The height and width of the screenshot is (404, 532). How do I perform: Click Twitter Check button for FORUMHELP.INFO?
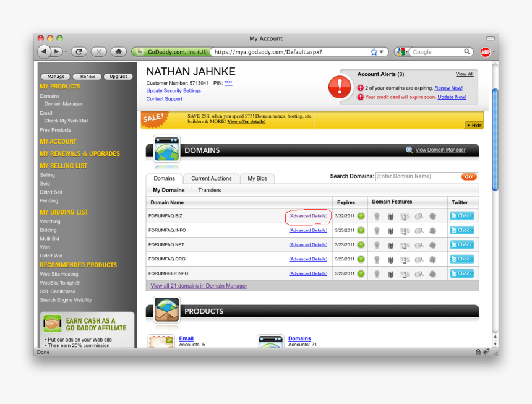coord(461,273)
